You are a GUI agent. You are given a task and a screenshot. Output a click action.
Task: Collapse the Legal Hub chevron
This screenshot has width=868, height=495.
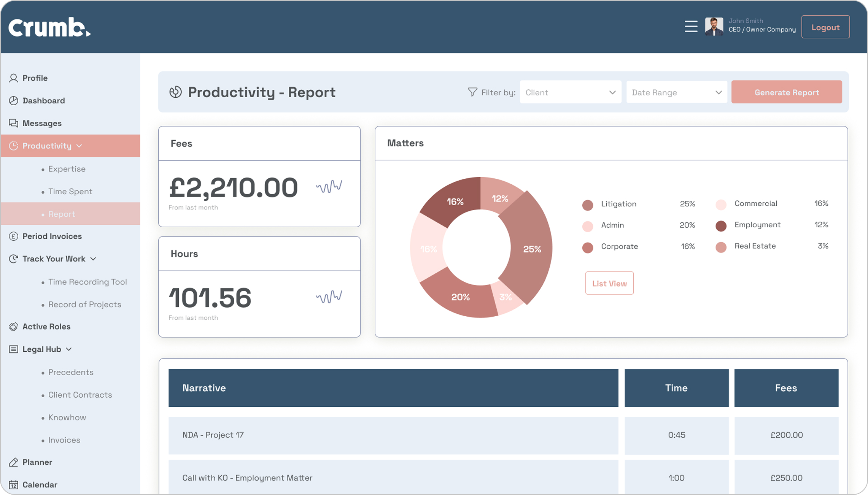pyautogui.click(x=69, y=349)
